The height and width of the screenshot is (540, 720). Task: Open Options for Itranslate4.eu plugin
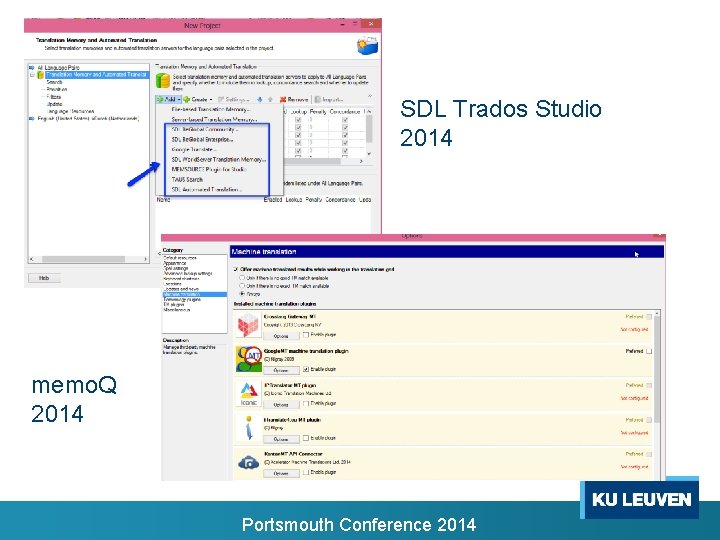281,439
